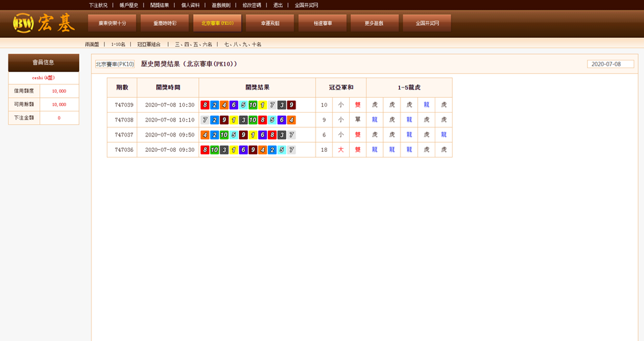
Task: Click the 退出 logout link
Action: [278, 5]
